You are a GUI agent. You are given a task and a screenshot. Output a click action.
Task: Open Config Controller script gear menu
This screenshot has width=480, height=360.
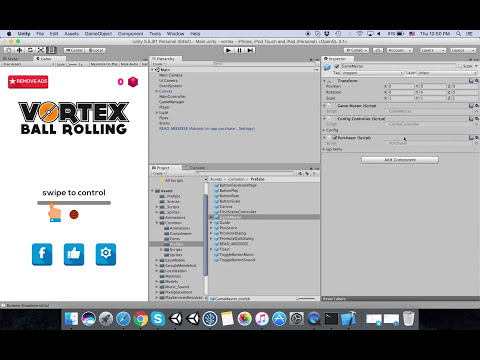point(477,119)
